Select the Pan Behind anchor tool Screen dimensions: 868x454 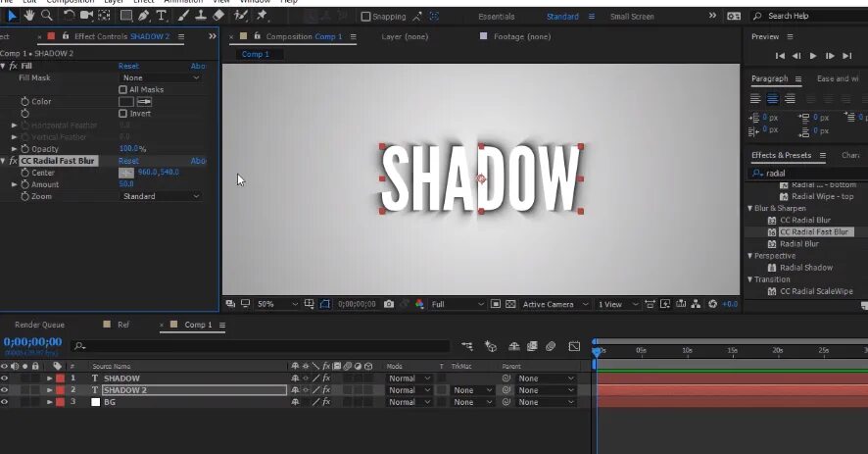point(104,16)
